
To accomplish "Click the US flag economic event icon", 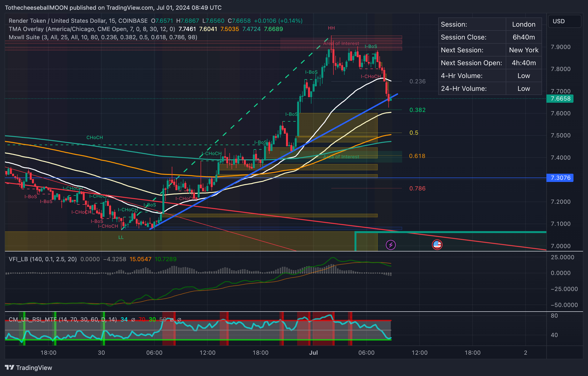I will pos(437,245).
